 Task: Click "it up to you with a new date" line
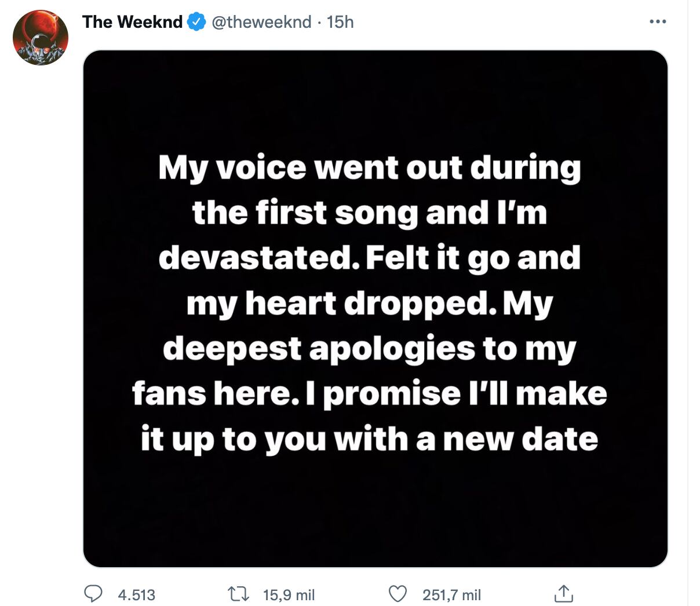point(369,439)
